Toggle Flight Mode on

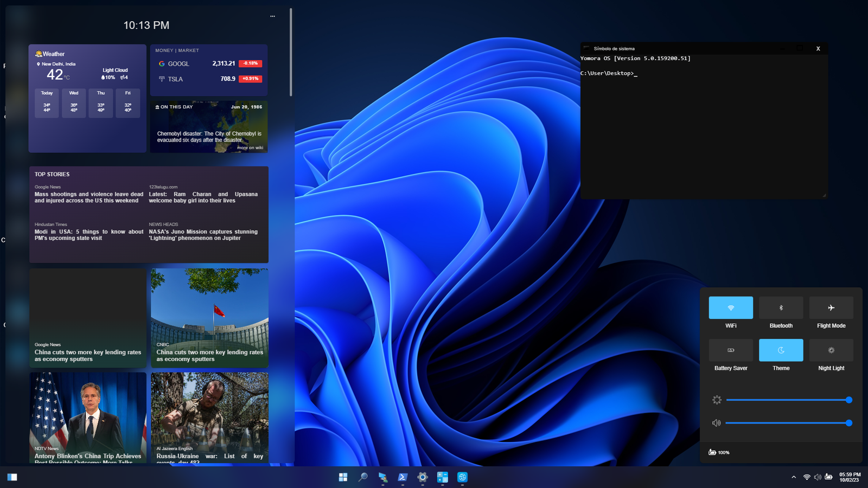pyautogui.click(x=831, y=307)
